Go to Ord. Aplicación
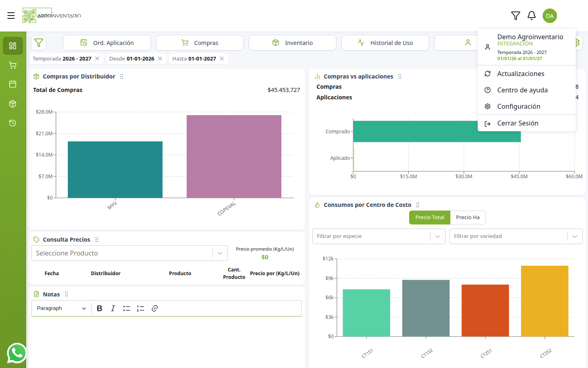Image resolution: width=588 pixels, height=368 pixels. click(107, 43)
